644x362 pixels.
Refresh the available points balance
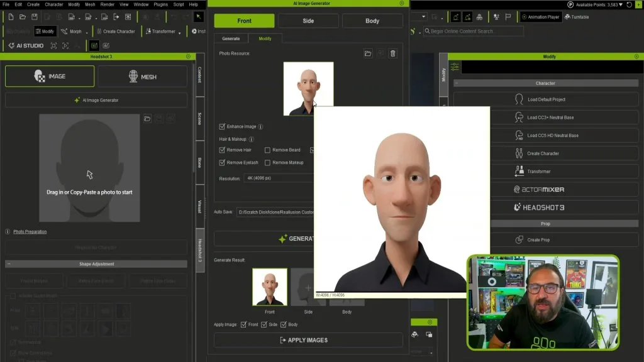point(629,4)
